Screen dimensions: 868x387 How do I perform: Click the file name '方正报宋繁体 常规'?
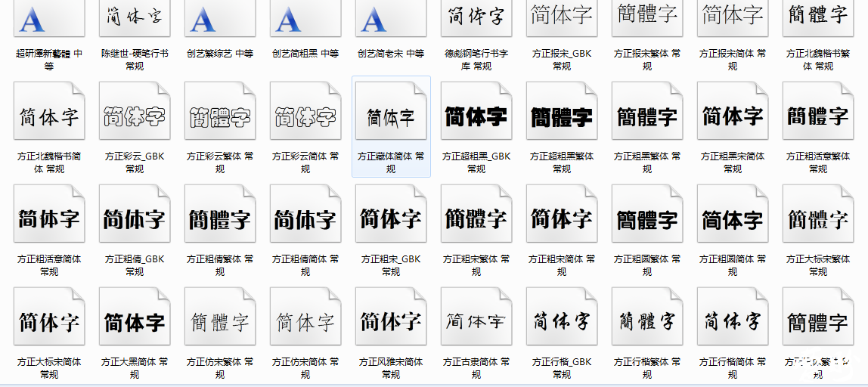tap(647, 60)
